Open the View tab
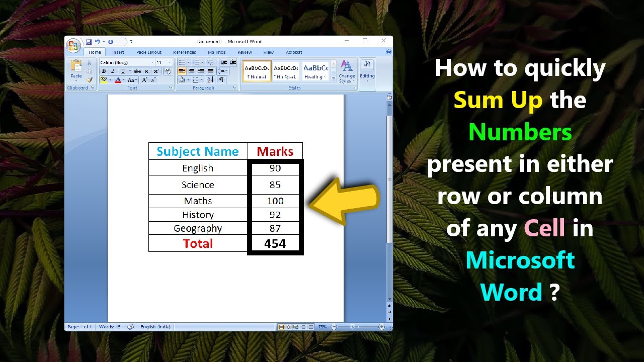 269,52
